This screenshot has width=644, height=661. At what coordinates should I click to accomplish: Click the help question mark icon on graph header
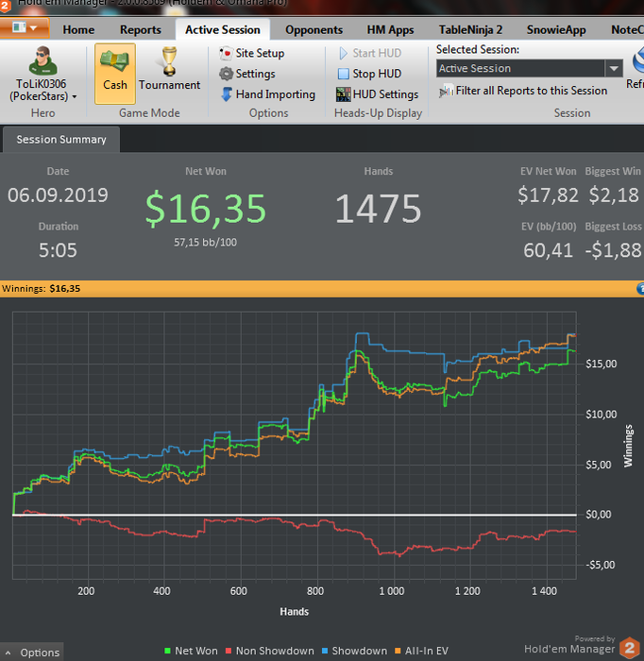pos(640,289)
